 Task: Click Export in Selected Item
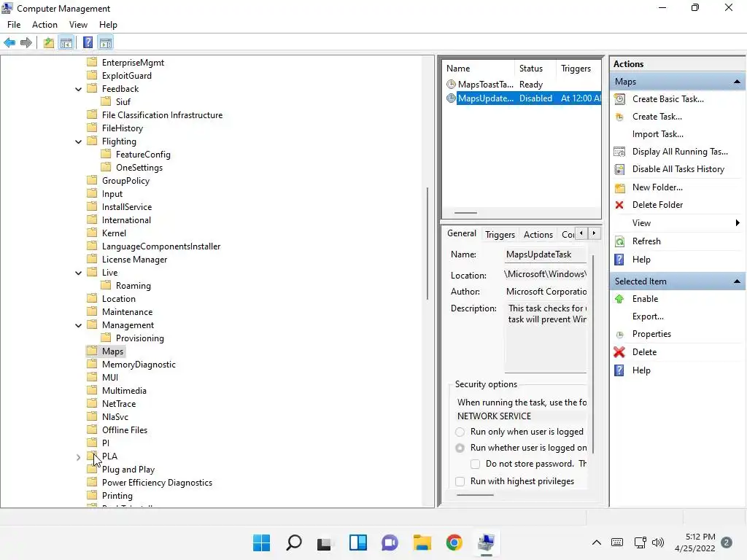[648, 316]
